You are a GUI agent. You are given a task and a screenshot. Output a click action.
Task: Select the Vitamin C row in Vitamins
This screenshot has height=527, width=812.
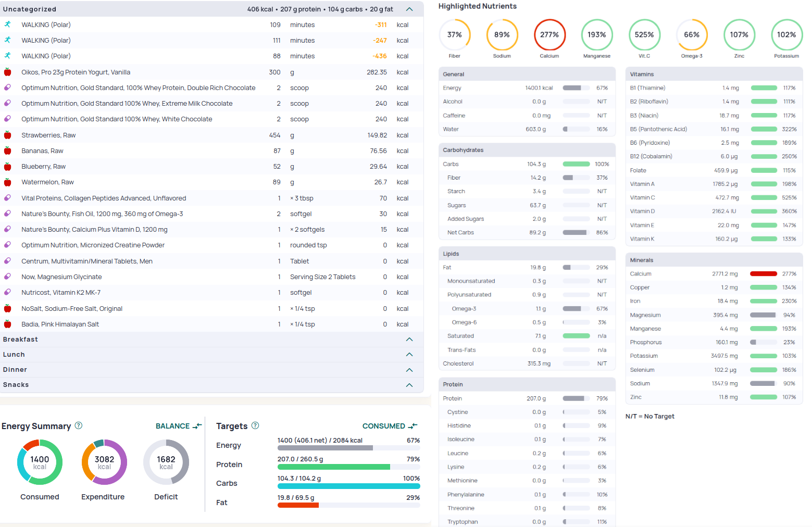714,197
